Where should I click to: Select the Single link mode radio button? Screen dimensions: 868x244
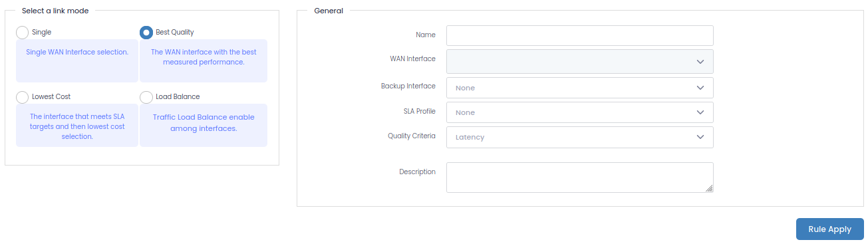(22, 32)
